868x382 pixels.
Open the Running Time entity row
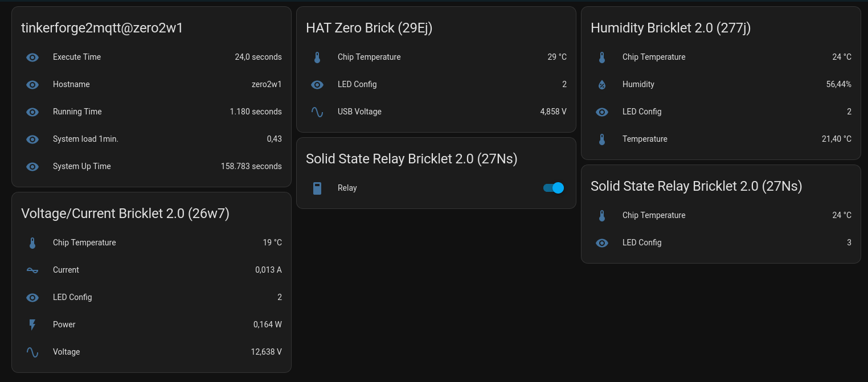77,112
